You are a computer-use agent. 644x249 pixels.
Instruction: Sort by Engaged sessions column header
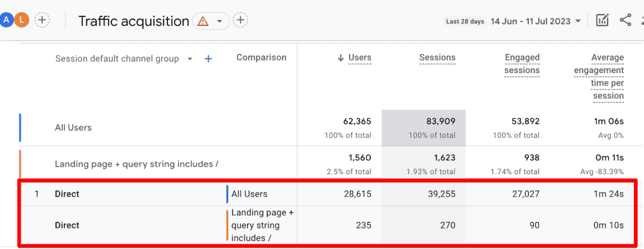click(x=522, y=64)
